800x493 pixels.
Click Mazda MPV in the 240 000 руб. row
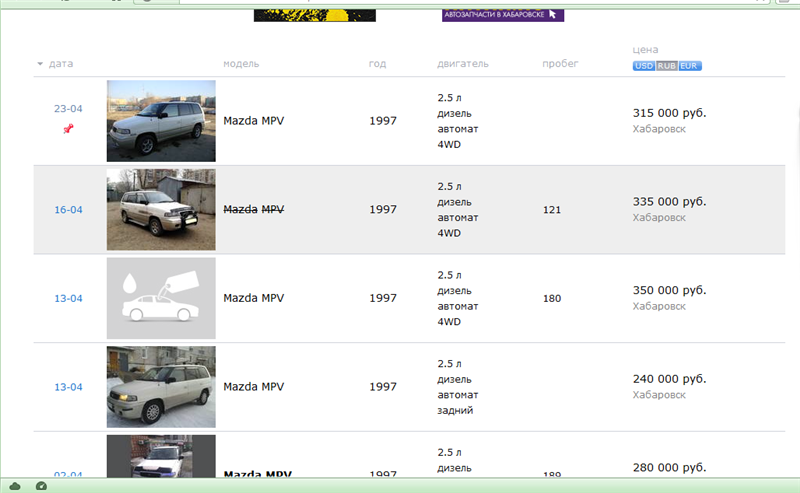(x=254, y=387)
